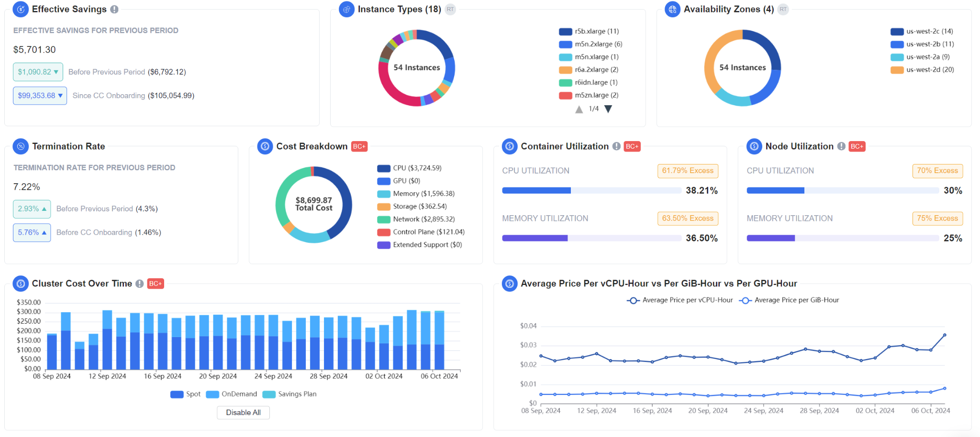Toggle the OnDemand series in cost legend
Viewport: 980px width, 437px height.
(232, 394)
